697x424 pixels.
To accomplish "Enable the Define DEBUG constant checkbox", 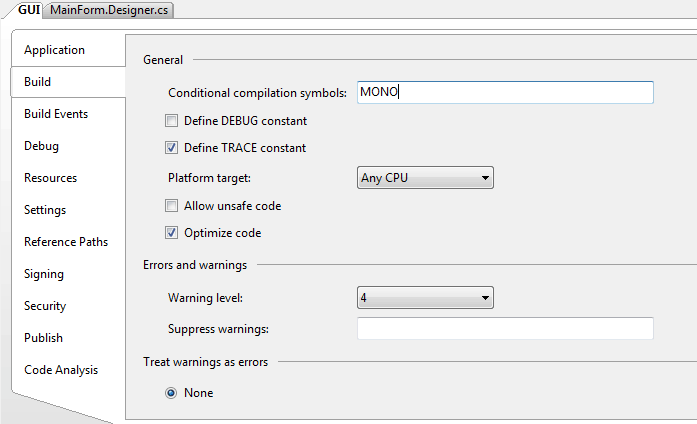I will coord(171,121).
